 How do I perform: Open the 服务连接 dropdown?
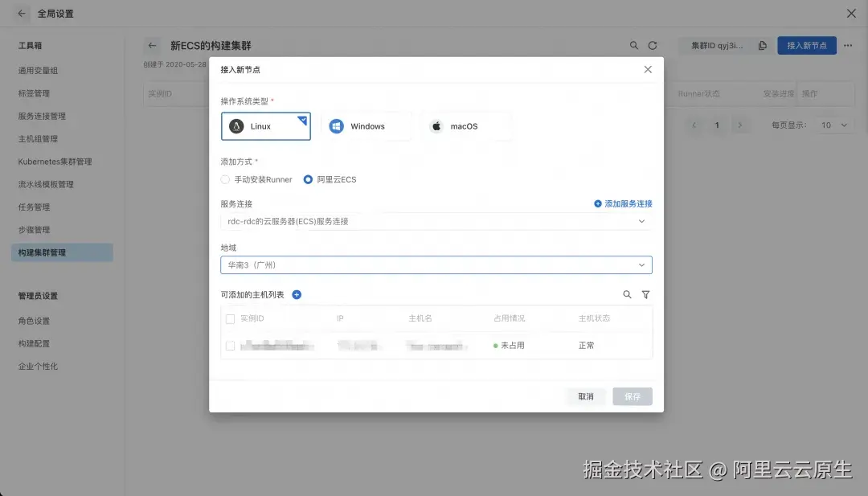pyautogui.click(x=436, y=220)
